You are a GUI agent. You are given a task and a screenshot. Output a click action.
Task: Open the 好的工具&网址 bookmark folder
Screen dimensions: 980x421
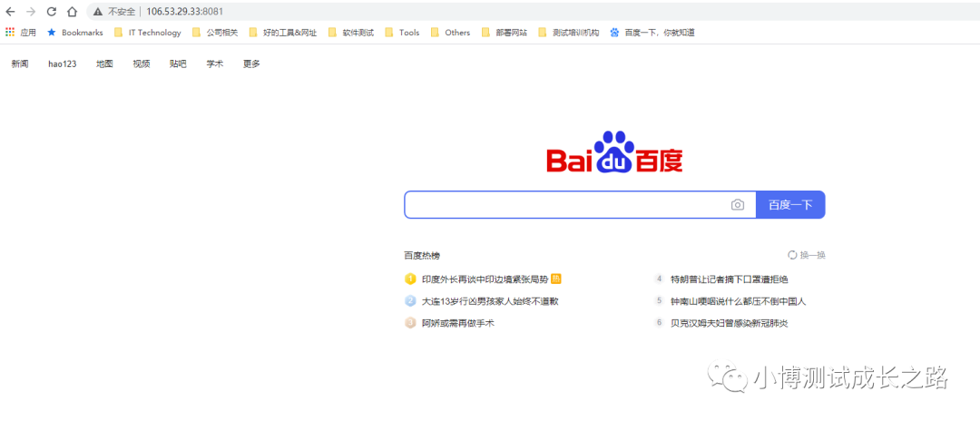tap(282, 33)
